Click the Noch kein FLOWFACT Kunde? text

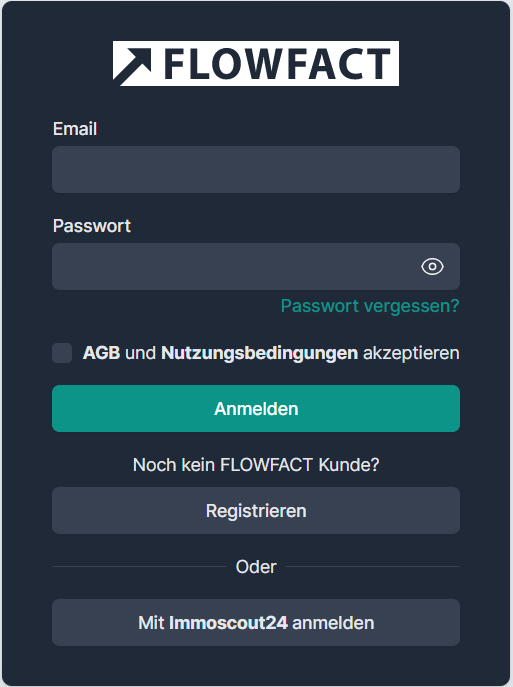[256, 465]
